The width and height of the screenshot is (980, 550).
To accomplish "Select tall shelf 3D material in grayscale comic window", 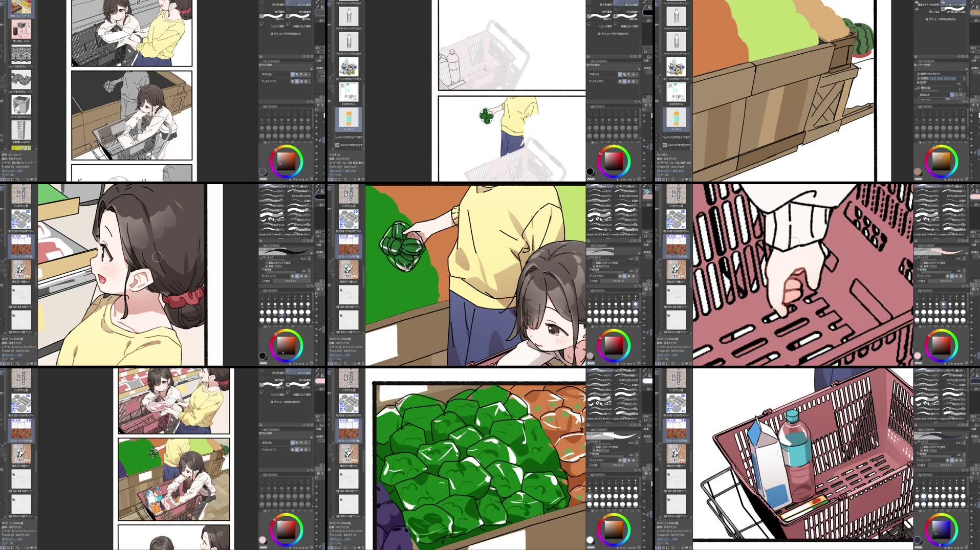I will pyautogui.click(x=21, y=129).
